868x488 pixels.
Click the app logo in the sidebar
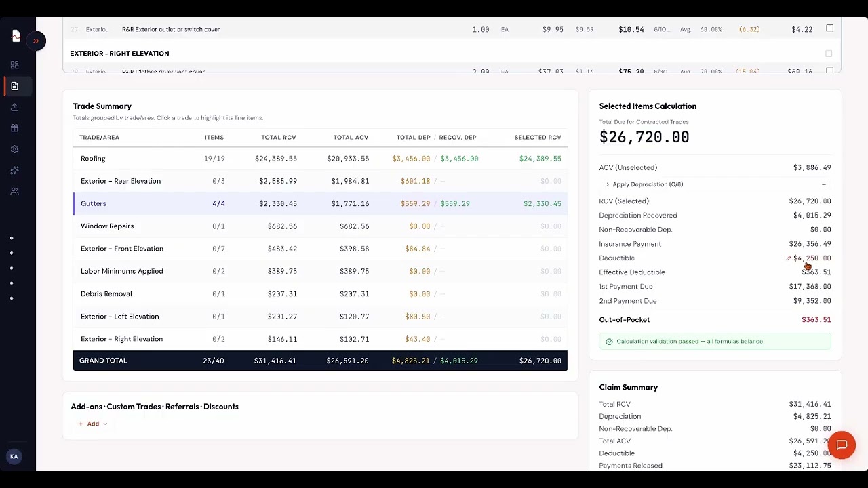click(x=16, y=36)
